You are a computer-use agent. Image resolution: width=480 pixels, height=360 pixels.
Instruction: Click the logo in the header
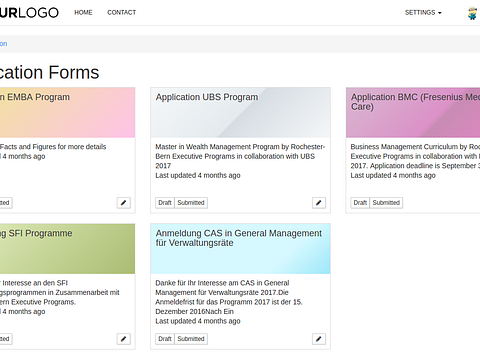[x=29, y=13]
